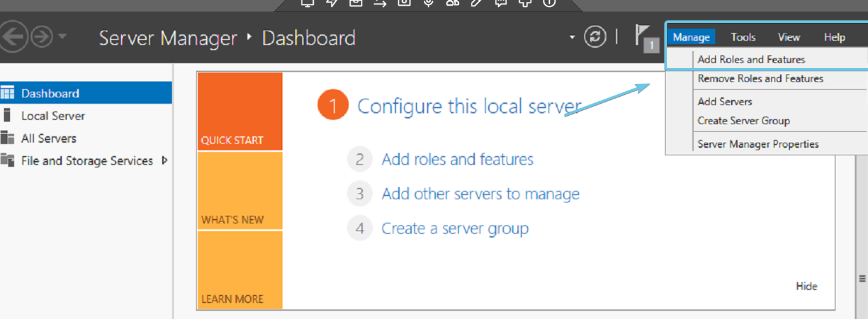
Task: Open the navigation history dropdown arrow
Action: (x=62, y=37)
